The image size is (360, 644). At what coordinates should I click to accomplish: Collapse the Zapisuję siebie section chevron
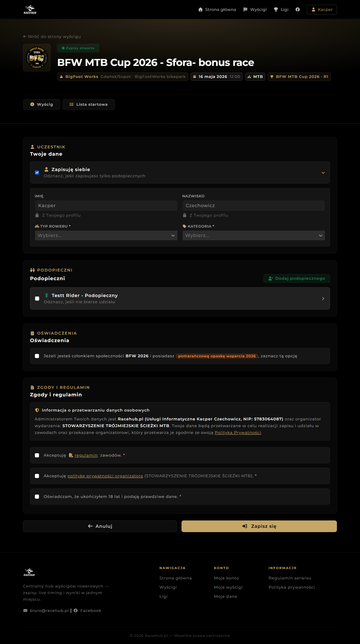pos(323,173)
